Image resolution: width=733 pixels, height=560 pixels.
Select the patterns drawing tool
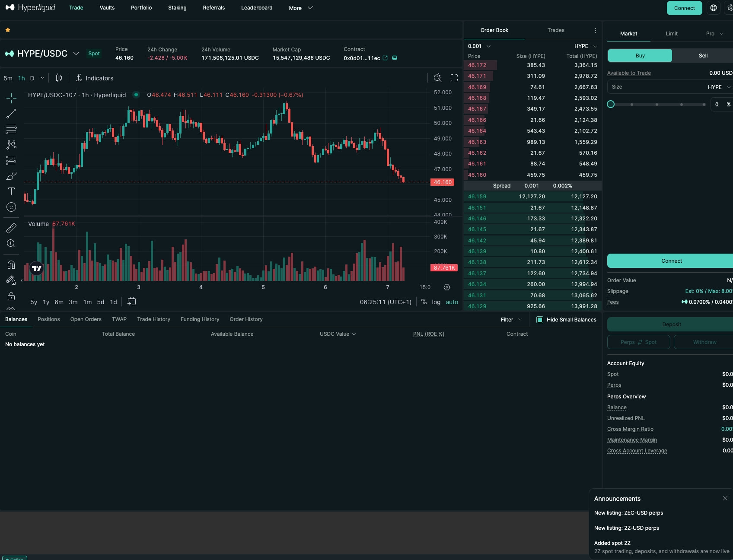click(x=11, y=144)
